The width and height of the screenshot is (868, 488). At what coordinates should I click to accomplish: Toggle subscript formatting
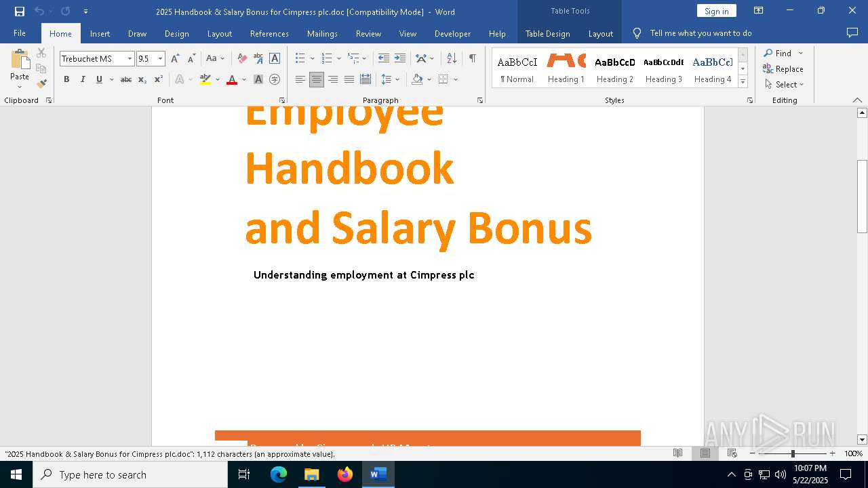[x=142, y=79]
